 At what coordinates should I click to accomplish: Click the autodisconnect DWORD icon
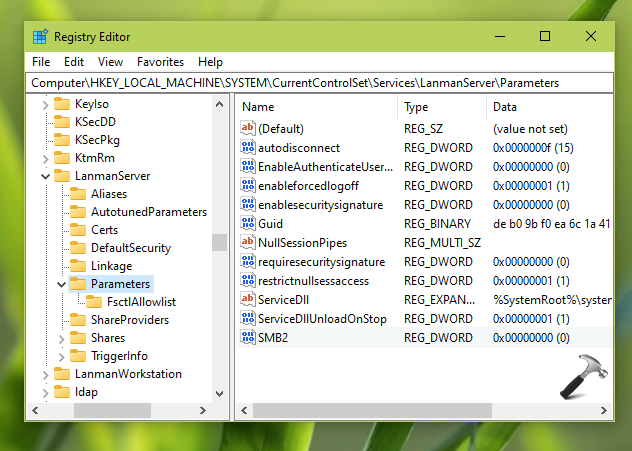pyautogui.click(x=247, y=147)
